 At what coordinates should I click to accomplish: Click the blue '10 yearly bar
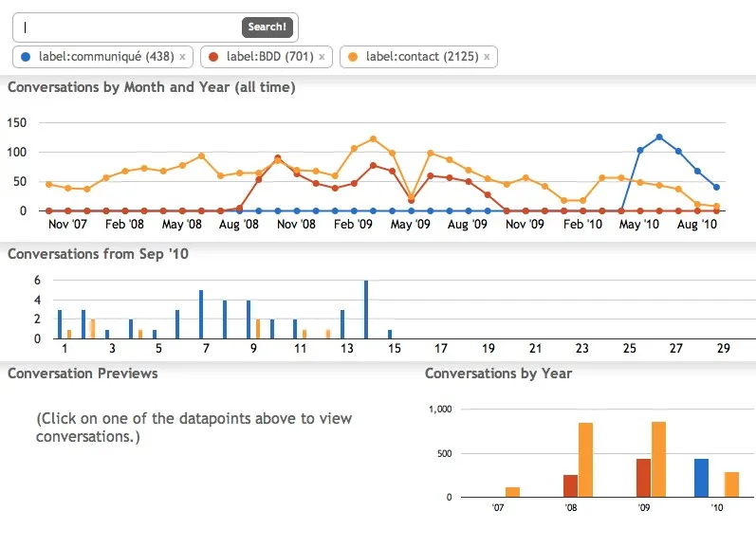pyautogui.click(x=702, y=478)
